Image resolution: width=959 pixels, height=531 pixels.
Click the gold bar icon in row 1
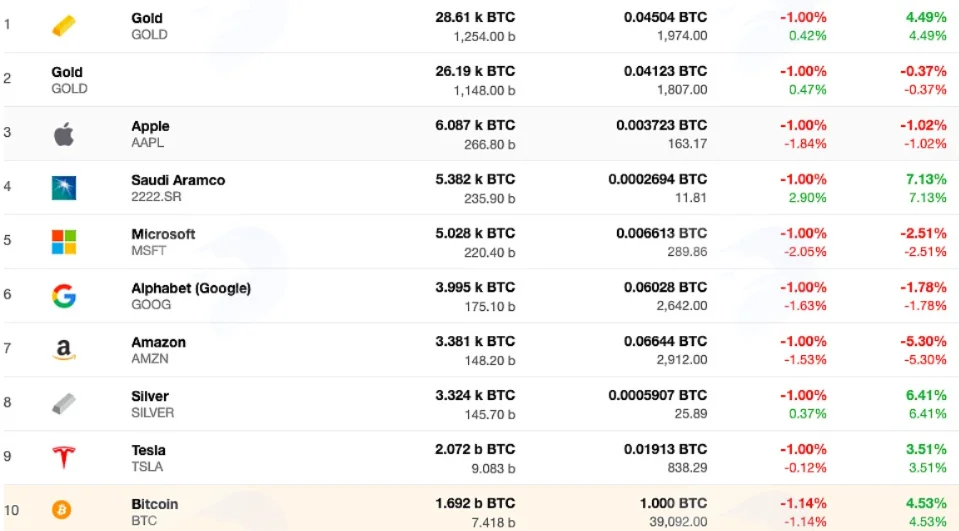pos(64,26)
